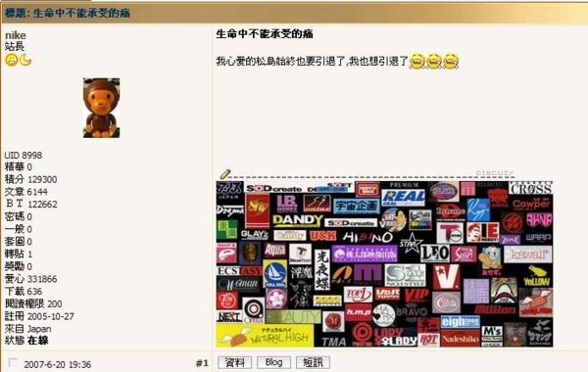Click the DANDY logo in the signature
The height and width of the screenshot is (372, 588).
pos(297,220)
